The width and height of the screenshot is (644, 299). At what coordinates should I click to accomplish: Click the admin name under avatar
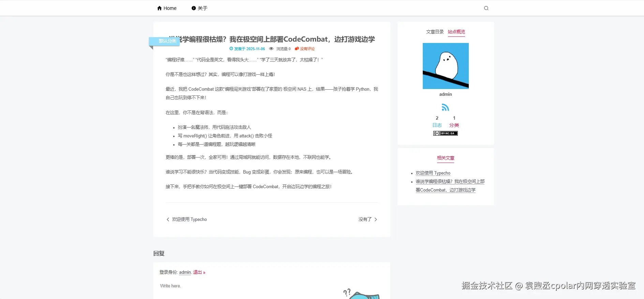(446, 94)
